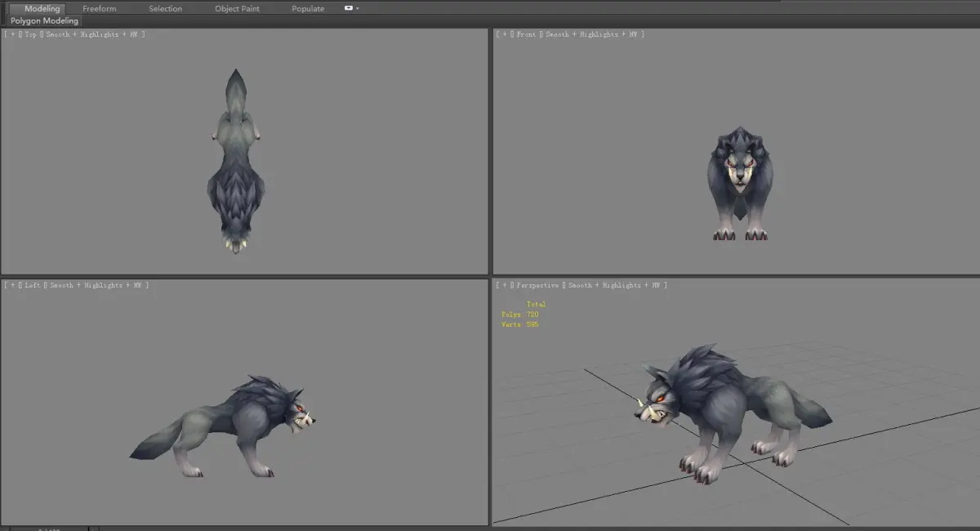Screen dimensions: 980x531
Task: Open the ribbon display options dropdown arrow
Action: (358, 8)
